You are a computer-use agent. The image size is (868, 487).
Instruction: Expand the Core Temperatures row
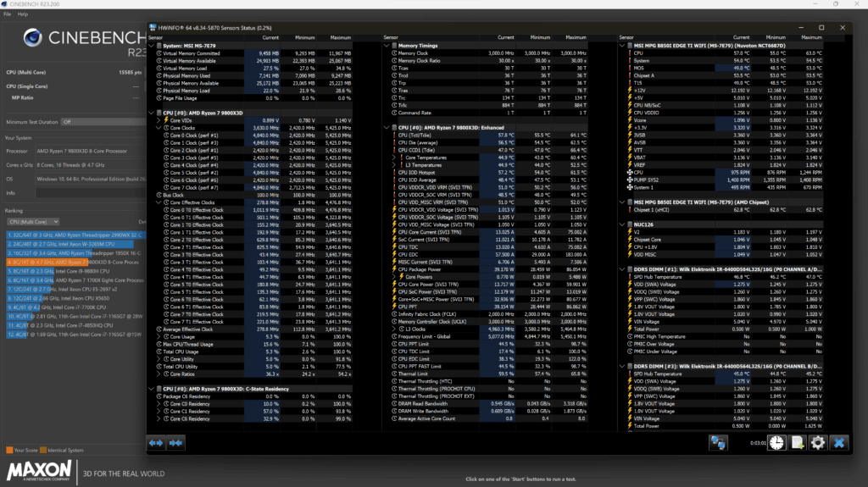(x=394, y=158)
